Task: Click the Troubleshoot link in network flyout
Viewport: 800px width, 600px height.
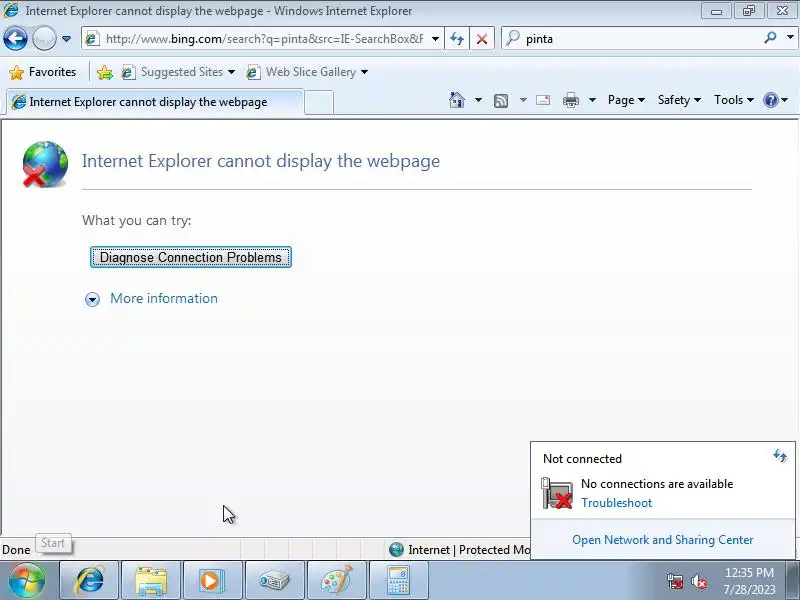Action: [616, 503]
